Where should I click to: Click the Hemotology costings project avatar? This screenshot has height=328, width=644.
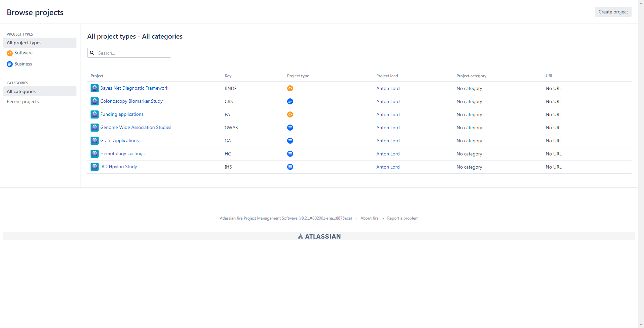click(95, 154)
